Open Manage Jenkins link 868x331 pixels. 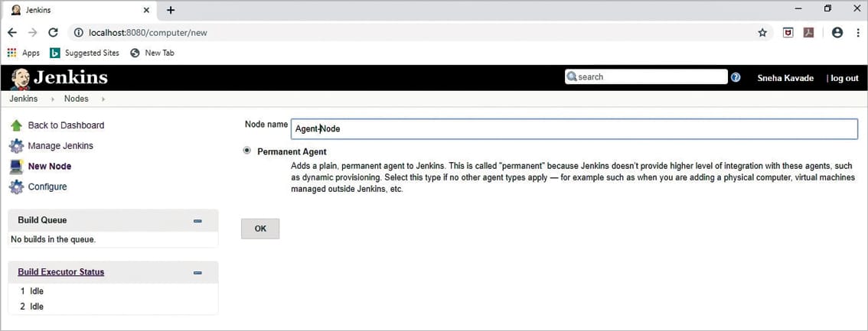coord(60,146)
